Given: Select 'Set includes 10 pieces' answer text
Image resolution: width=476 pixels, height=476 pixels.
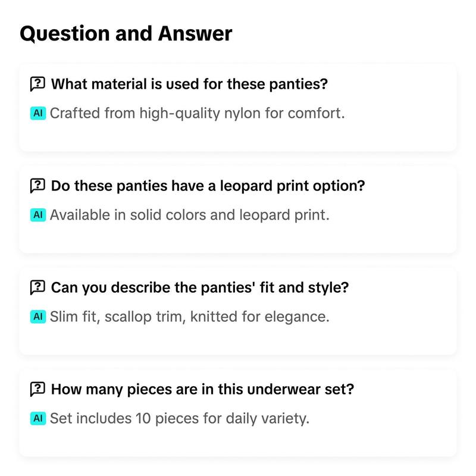Looking at the screenshot, I should click(x=180, y=418).
